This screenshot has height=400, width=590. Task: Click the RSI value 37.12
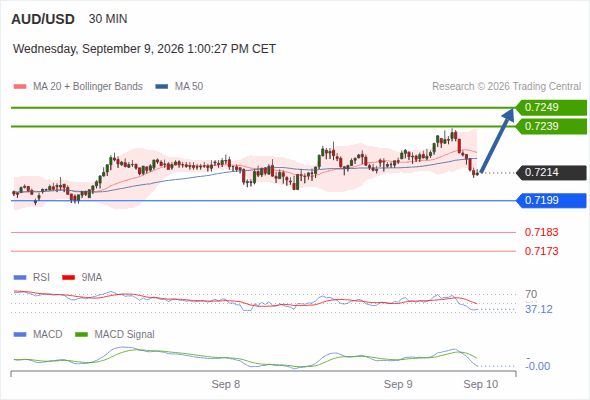click(539, 310)
